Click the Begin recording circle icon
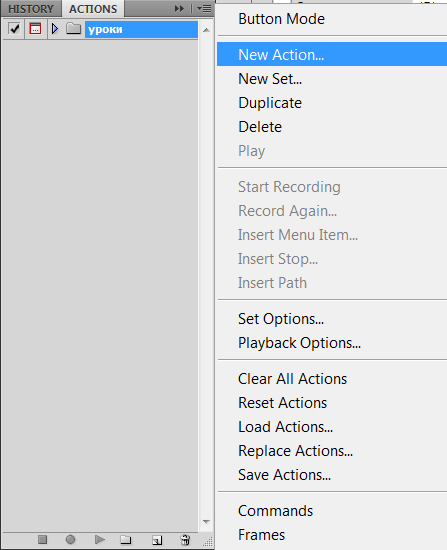 click(71, 539)
